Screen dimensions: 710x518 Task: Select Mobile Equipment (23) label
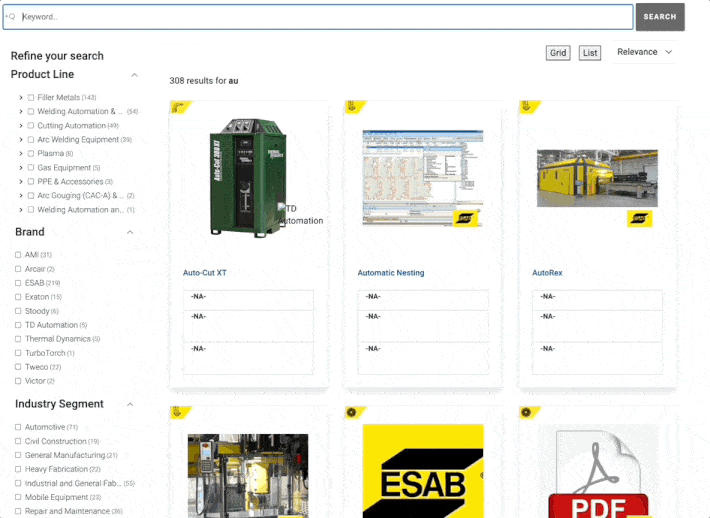(x=63, y=497)
